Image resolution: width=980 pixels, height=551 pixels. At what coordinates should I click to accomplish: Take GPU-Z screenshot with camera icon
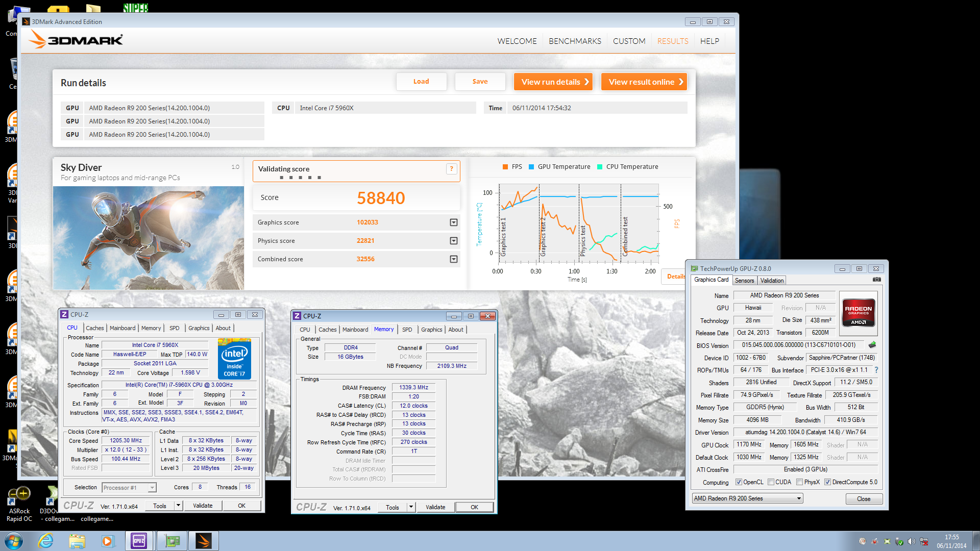click(x=876, y=280)
